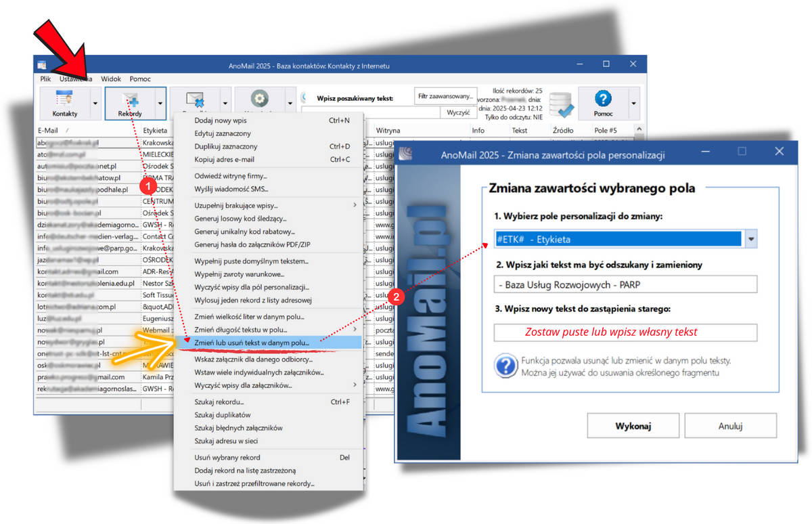The image size is (812, 524).
Task: Choose 'Usuń wybrany rekord' entry
Action: (269, 457)
